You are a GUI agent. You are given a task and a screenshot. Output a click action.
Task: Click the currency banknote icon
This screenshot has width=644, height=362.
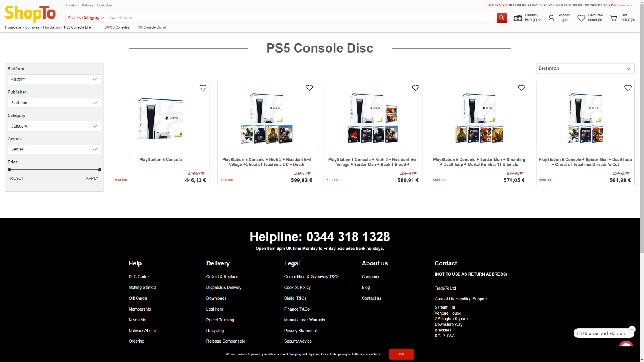[518, 18]
